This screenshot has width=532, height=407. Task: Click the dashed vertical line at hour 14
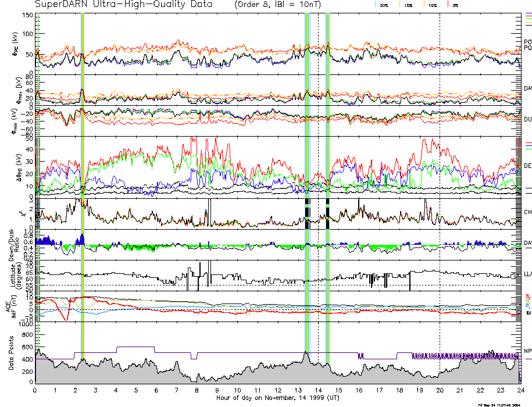(x=318, y=174)
